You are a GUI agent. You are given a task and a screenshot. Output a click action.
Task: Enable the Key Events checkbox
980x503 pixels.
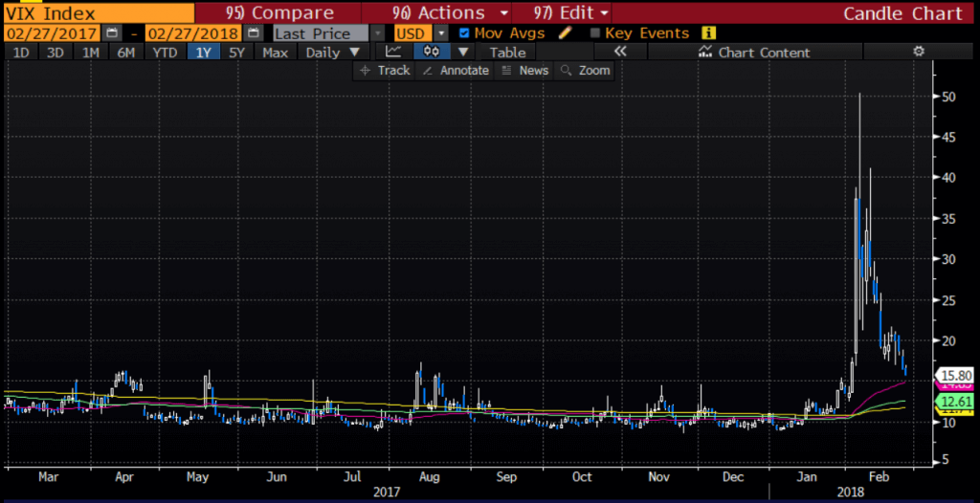click(x=595, y=33)
